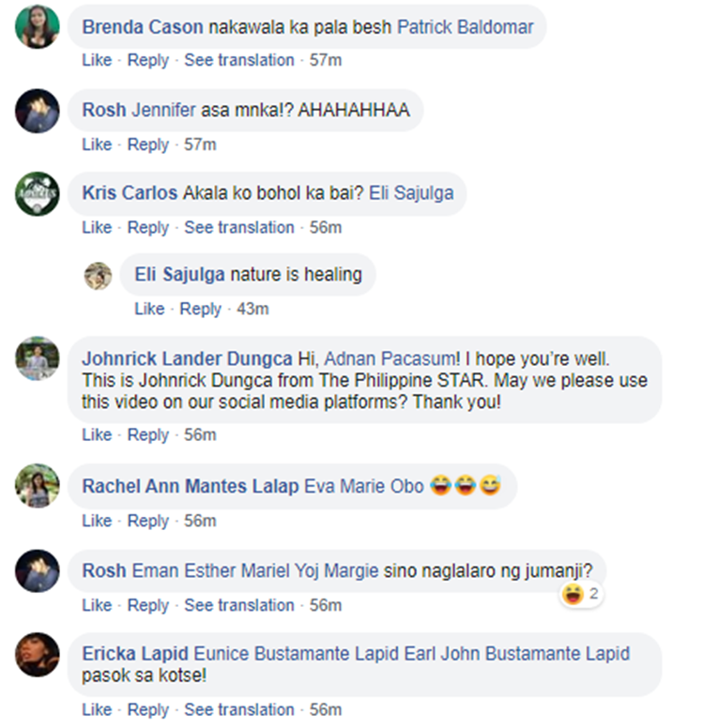
Task: Open tagged profile Adnan Pacasum
Action: tap(390, 359)
